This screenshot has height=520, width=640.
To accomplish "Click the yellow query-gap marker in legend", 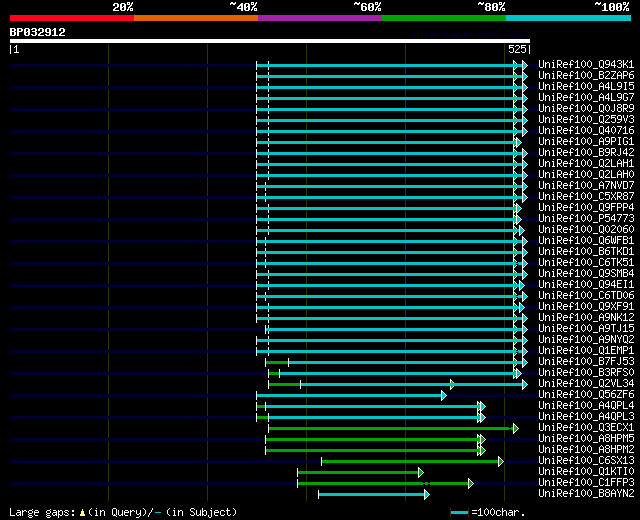I will (x=82, y=512).
